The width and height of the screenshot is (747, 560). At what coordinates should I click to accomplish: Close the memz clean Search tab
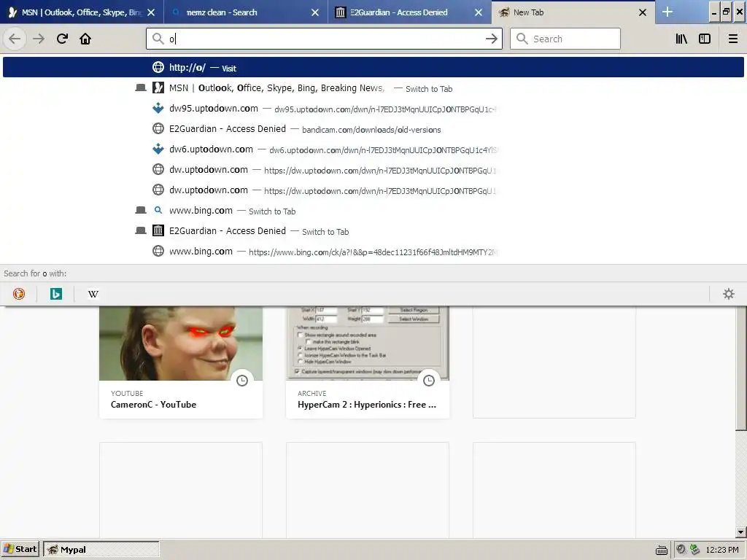tap(315, 12)
